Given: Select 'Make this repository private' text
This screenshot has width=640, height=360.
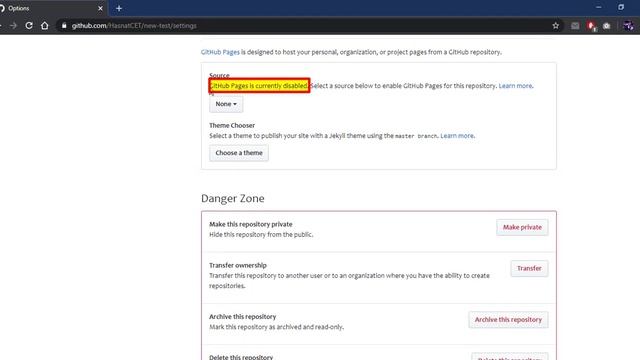Looking at the screenshot, I should pyautogui.click(x=251, y=224).
